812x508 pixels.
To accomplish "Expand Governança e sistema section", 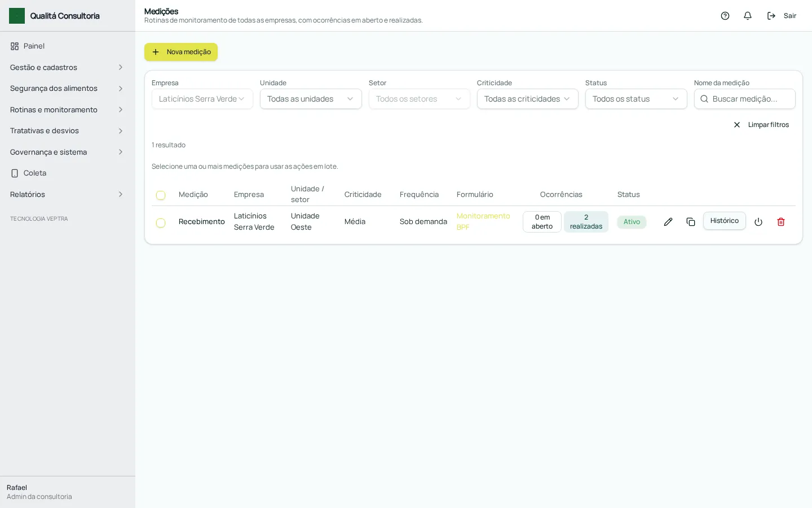I will pos(68,152).
